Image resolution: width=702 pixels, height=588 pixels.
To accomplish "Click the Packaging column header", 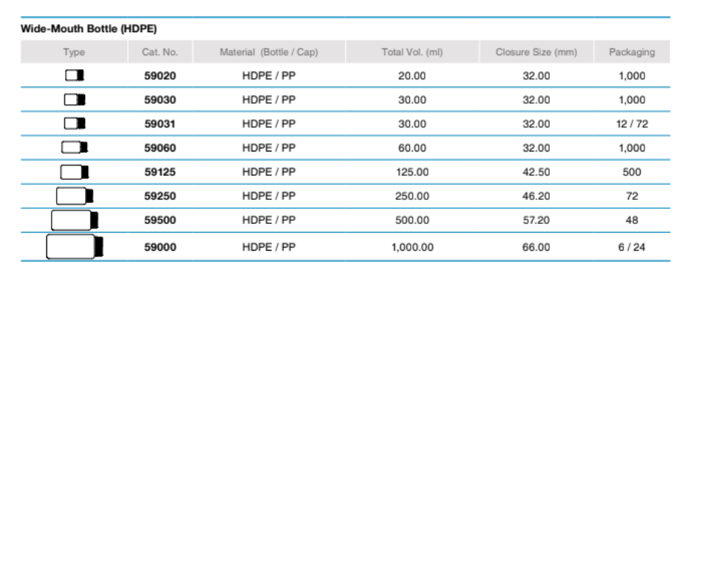I will [x=631, y=52].
